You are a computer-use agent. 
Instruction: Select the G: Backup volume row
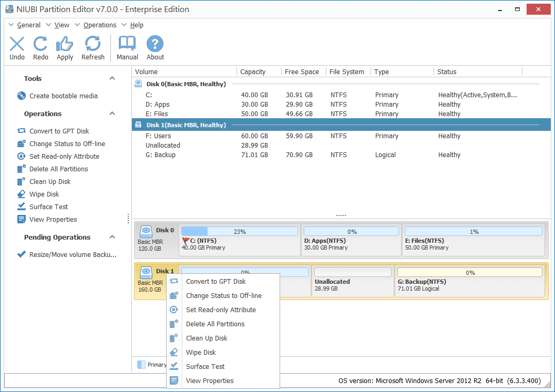click(341, 155)
